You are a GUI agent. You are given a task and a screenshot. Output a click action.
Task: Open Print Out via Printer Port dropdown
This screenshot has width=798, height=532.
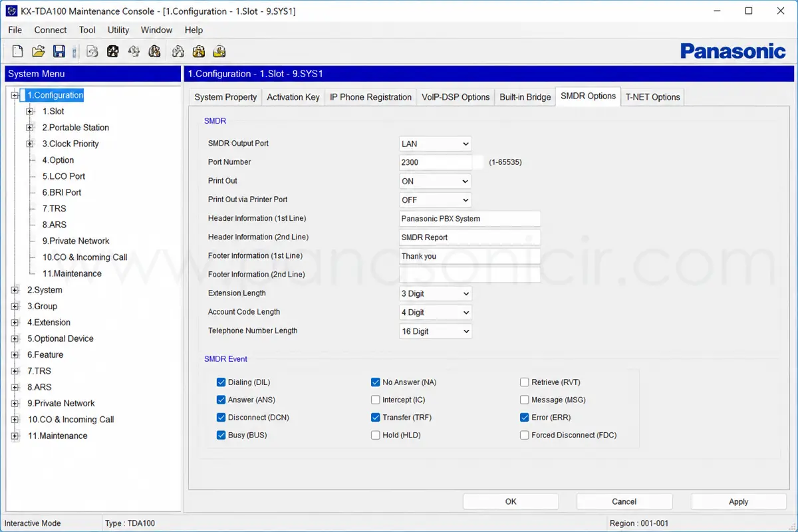click(435, 199)
